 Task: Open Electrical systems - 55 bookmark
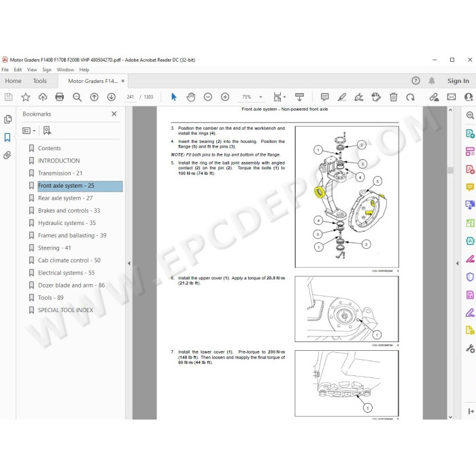66,273
